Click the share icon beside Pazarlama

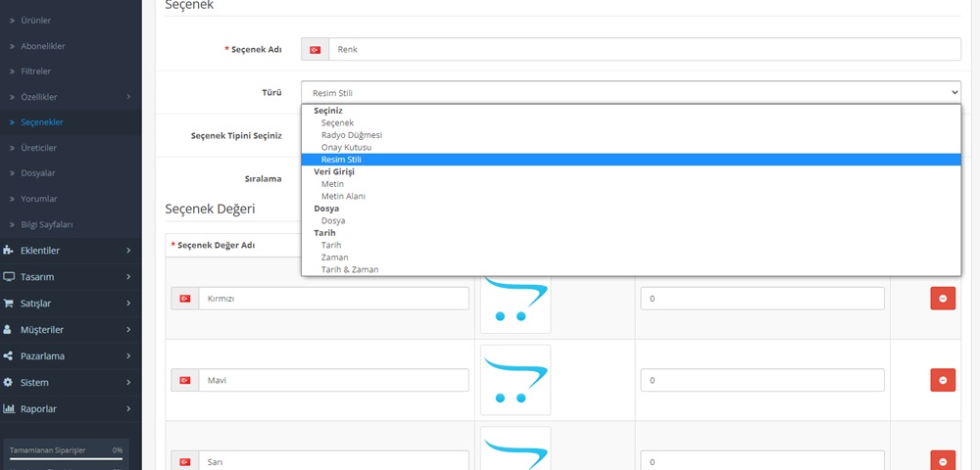[x=9, y=356]
